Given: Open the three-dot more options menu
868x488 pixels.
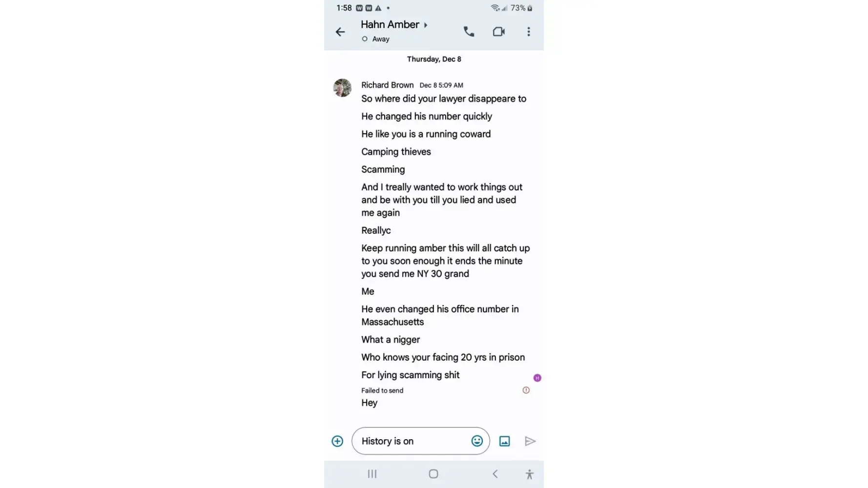Looking at the screenshot, I should (528, 32).
